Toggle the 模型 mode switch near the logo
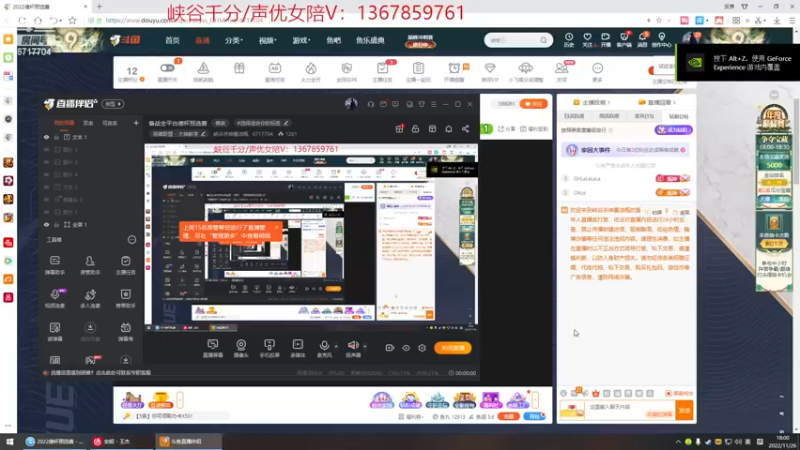 tap(113, 104)
